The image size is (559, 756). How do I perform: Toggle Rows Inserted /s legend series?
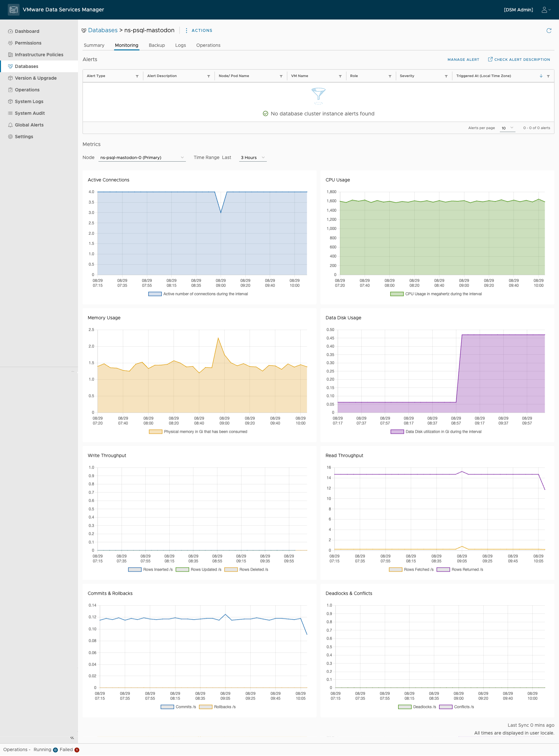(150, 569)
